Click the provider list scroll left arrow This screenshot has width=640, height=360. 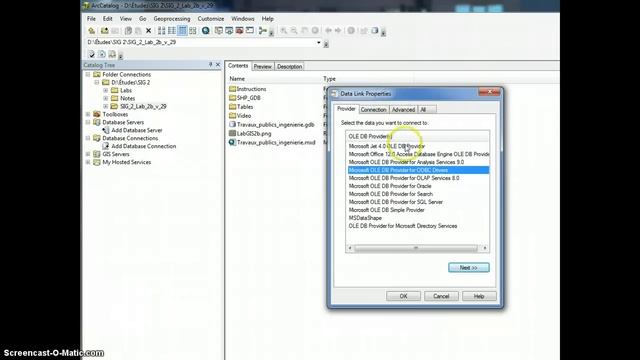tap(350, 248)
